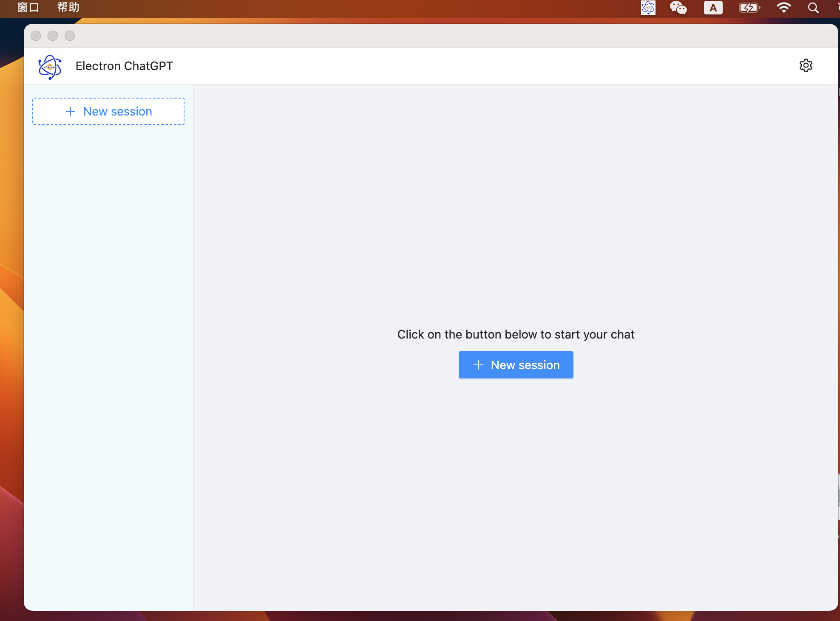Open the settings gear icon
Viewport: 840px width, 621px height.
point(806,65)
